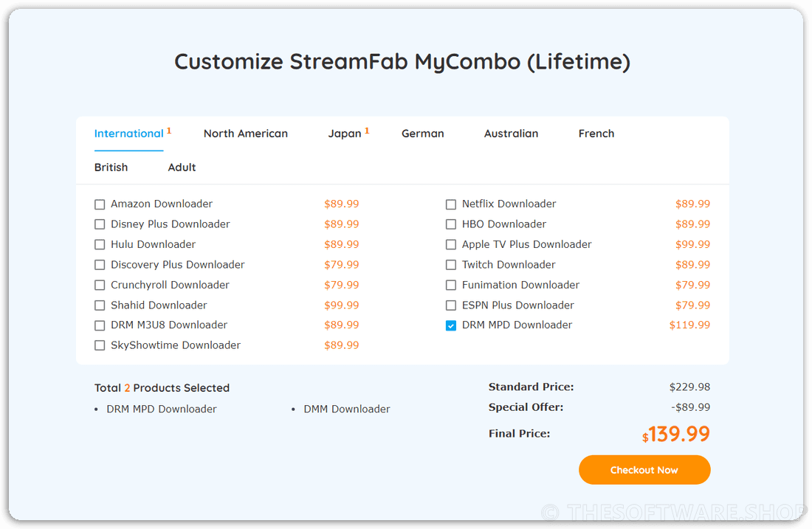
Task: Click the Netflix Downloader label
Action: pos(509,204)
